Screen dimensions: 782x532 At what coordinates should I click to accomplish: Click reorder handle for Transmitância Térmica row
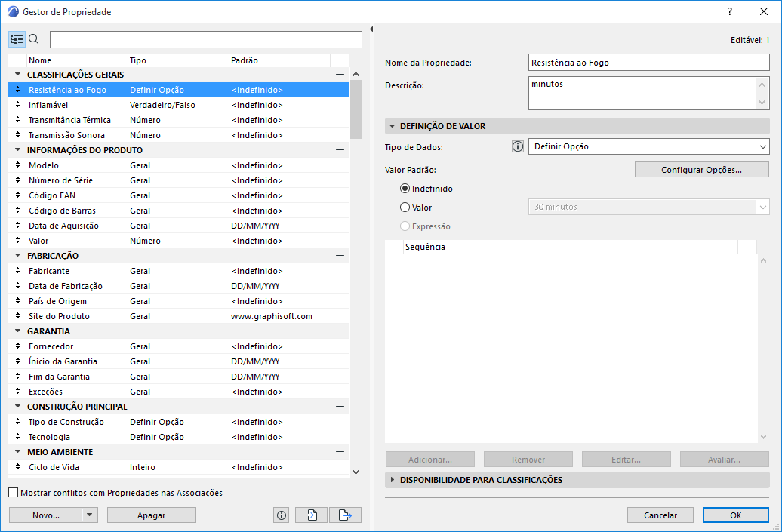click(18, 120)
